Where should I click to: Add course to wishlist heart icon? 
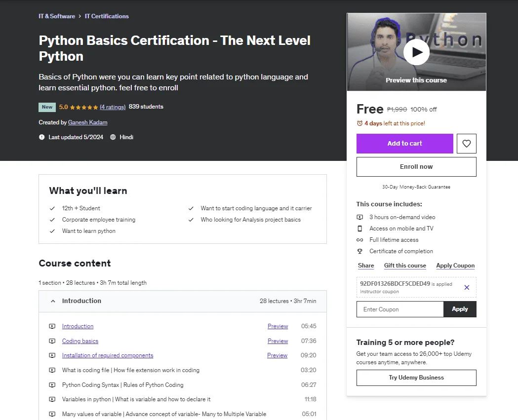[x=467, y=143]
